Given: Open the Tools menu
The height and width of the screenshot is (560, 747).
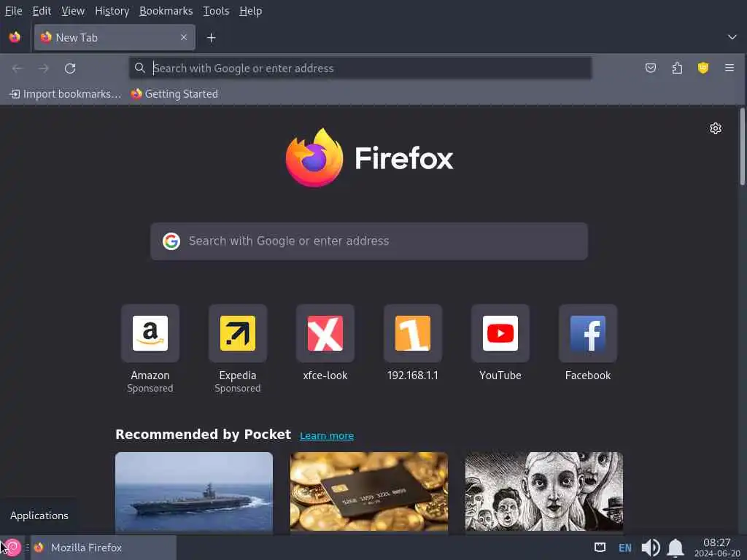Looking at the screenshot, I should point(216,11).
